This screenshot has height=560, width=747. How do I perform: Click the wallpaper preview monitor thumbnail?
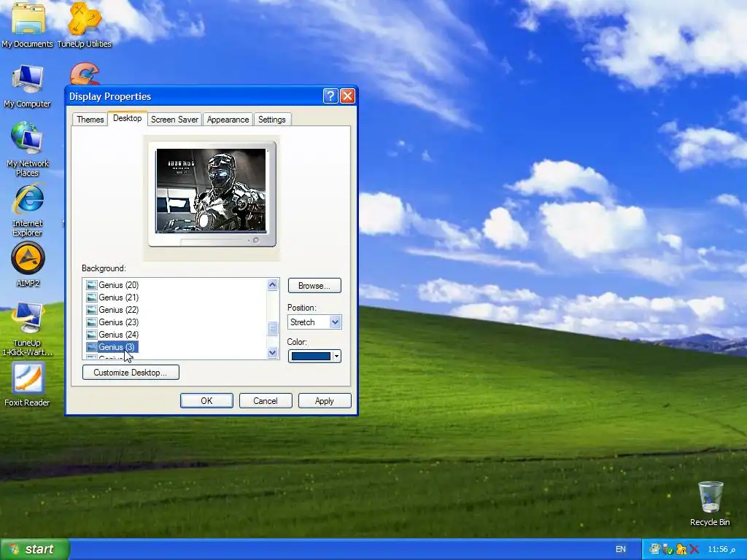click(212, 194)
